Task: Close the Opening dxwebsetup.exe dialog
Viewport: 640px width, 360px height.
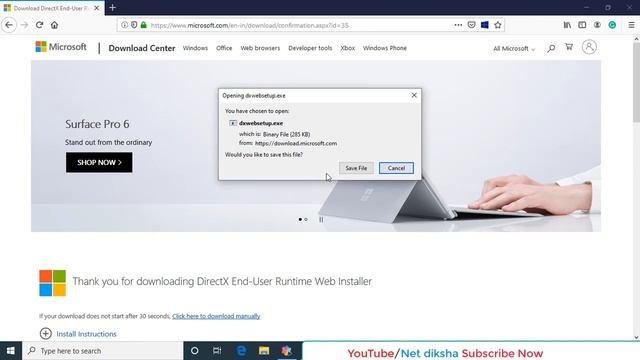Action: pos(414,95)
